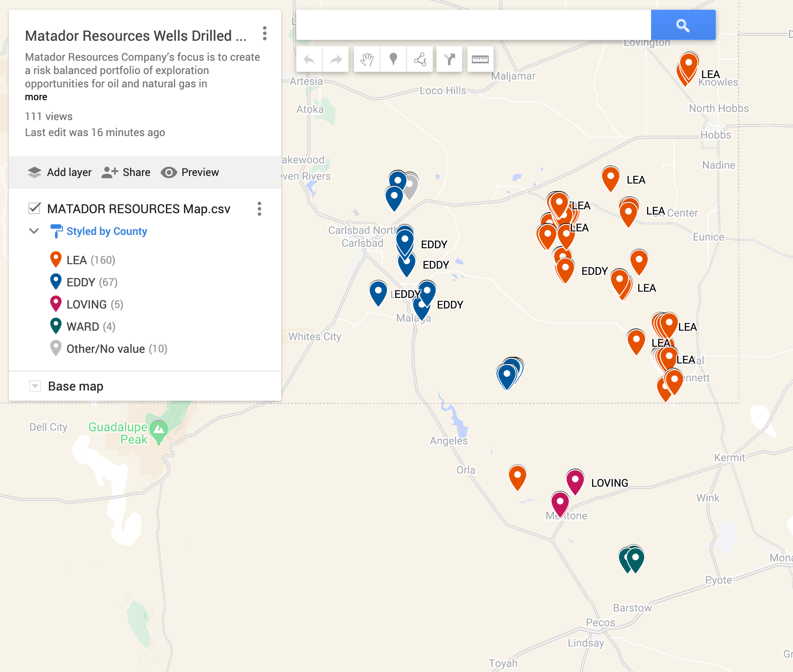Collapse the Styled by County legend

34,231
